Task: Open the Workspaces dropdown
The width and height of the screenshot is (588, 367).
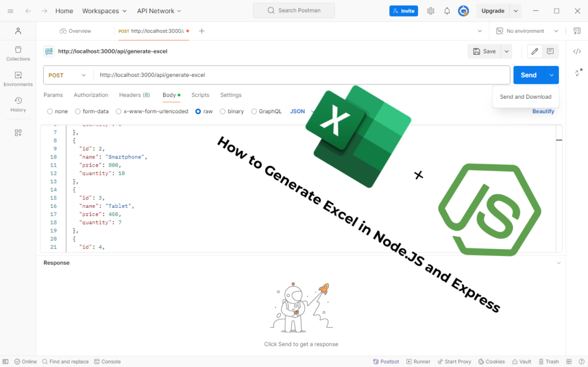Action: pos(105,11)
